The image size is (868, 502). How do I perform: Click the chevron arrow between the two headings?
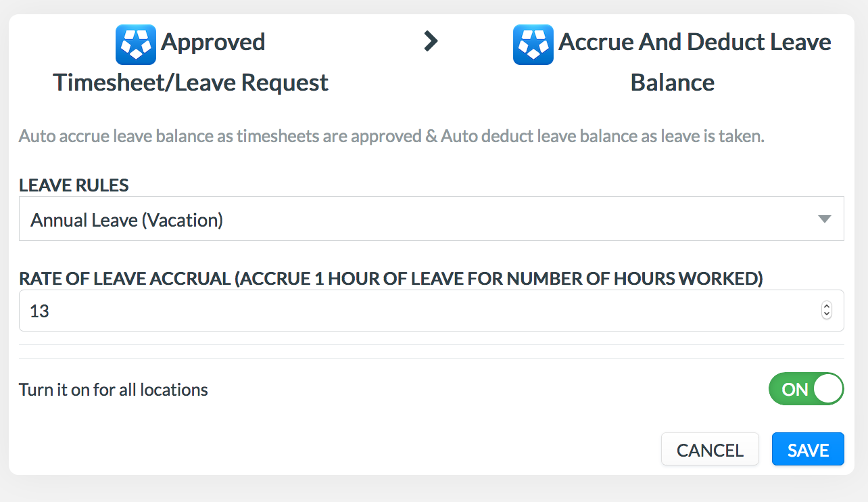click(431, 42)
